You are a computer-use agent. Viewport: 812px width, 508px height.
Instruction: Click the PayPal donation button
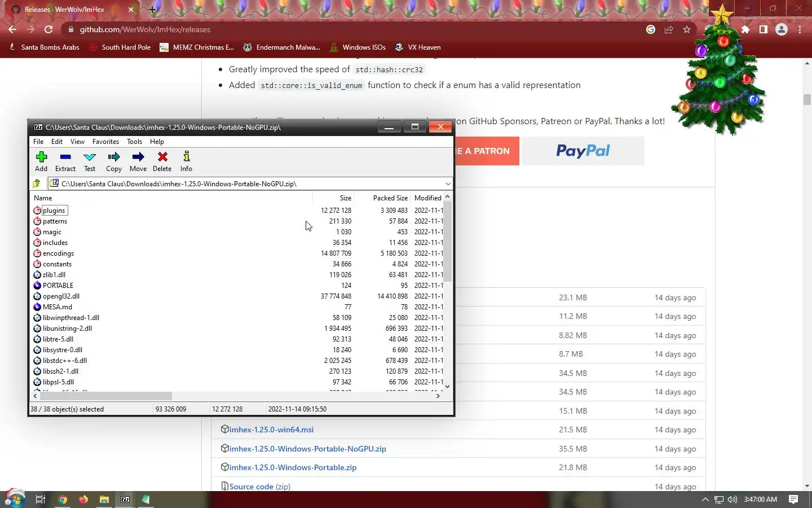(x=583, y=151)
